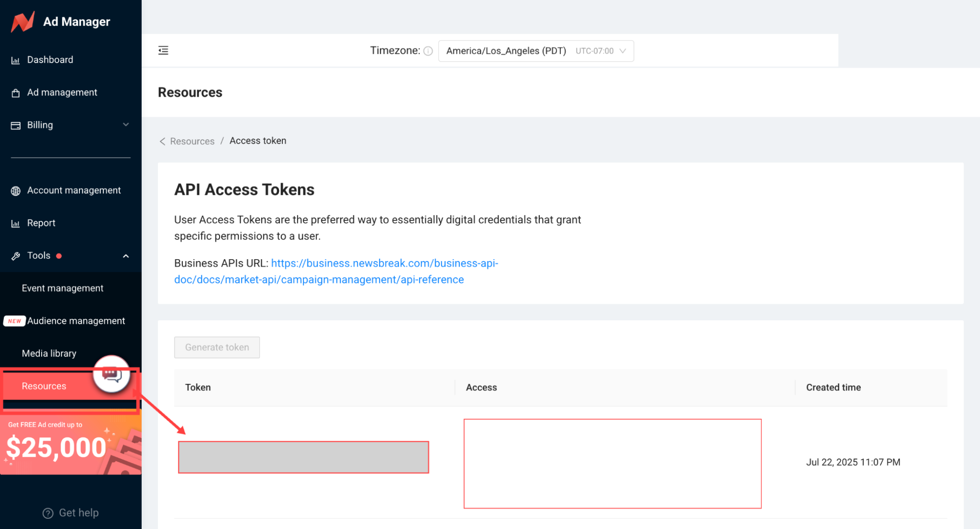Click the Account management globe icon
The height and width of the screenshot is (529, 980).
[x=16, y=191]
